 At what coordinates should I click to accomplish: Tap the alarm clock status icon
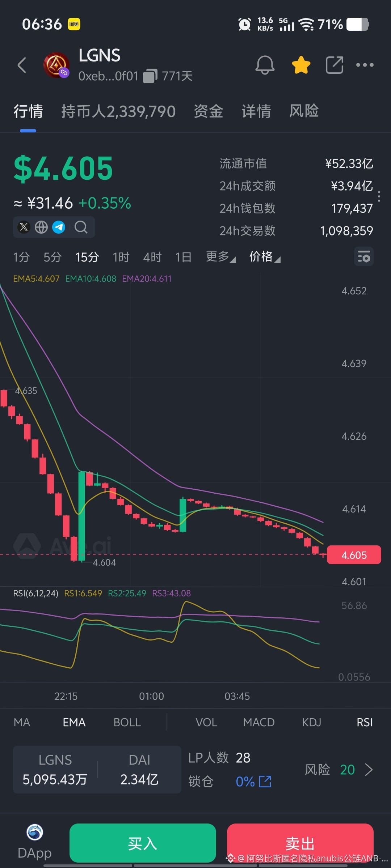245,24
